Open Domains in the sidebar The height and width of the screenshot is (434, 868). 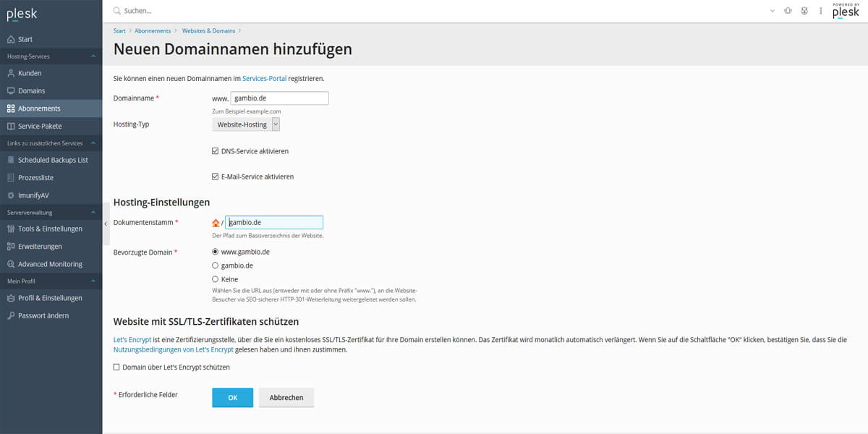pos(51,90)
